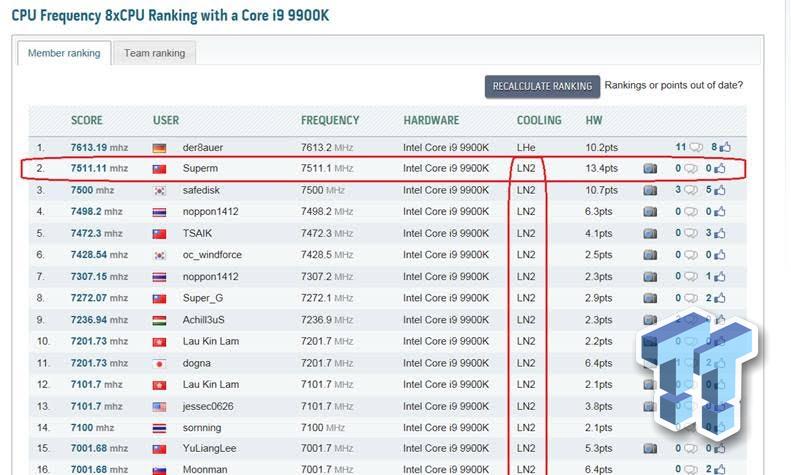Open user TSAIK's profile

click(197, 233)
